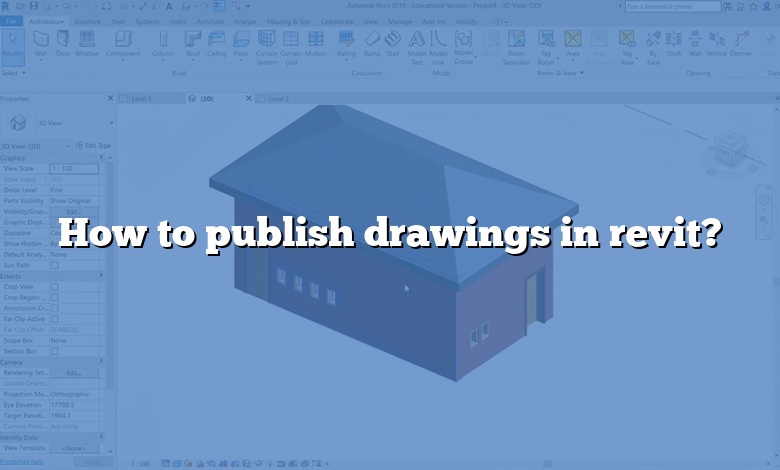Pick the Window tool
This screenshot has height=470, width=780.
point(87,44)
